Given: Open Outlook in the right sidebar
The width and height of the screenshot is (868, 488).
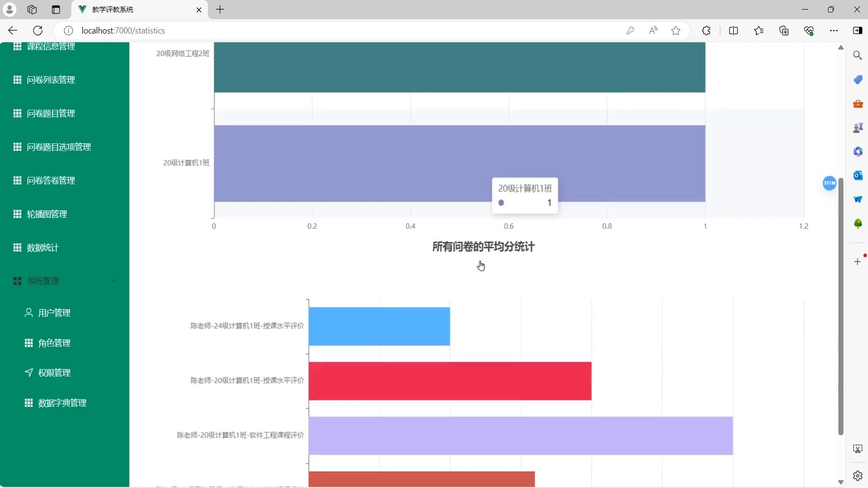Looking at the screenshot, I should click(858, 176).
